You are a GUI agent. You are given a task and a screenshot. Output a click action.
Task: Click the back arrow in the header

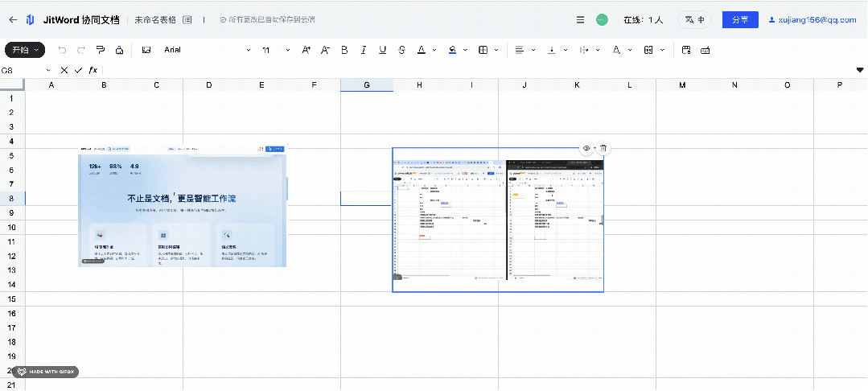coord(14,20)
